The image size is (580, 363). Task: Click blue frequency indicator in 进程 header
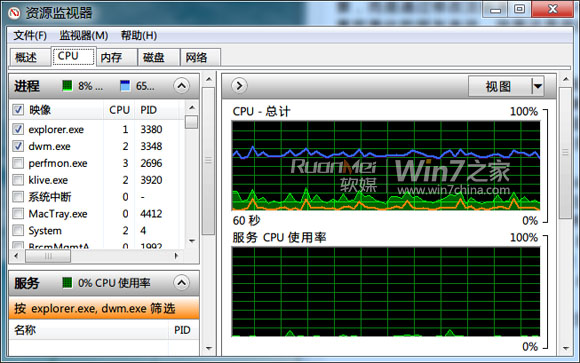pos(125,86)
